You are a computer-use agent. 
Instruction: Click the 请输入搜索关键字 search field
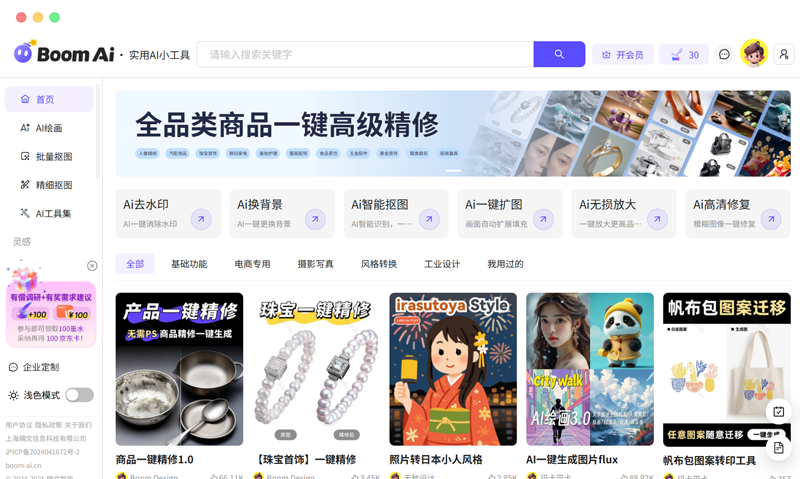[365, 54]
